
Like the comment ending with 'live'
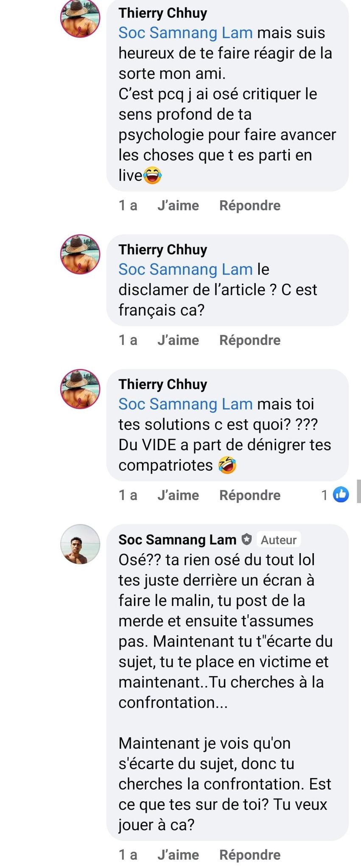pos(178,205)
